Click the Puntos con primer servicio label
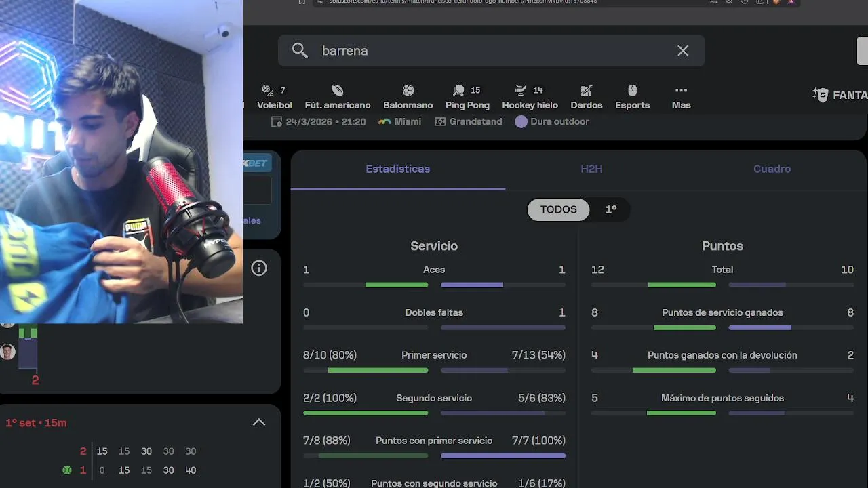868x488 pixels. [x=434, y=441]
